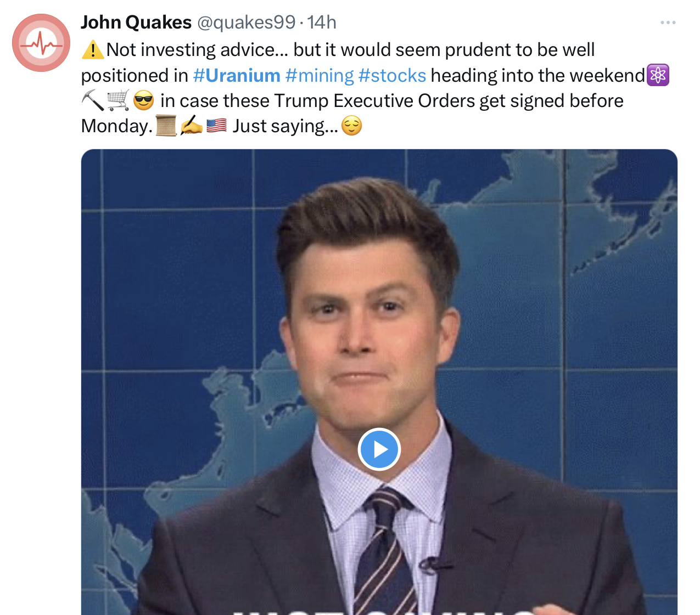Play the embedded video
Viewport: 700px width, 615px height.
click(x=379, y=449)
